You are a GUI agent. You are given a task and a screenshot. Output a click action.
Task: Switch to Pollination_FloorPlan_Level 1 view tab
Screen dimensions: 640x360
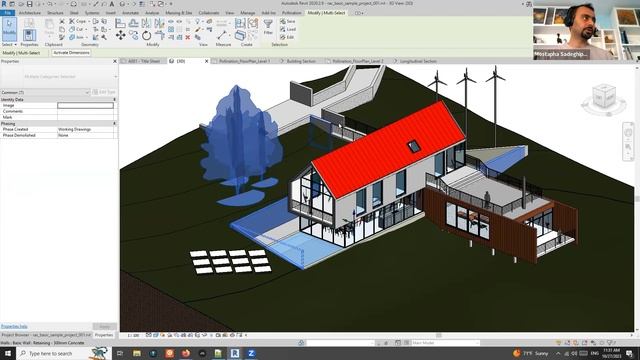tap(244, 61)
